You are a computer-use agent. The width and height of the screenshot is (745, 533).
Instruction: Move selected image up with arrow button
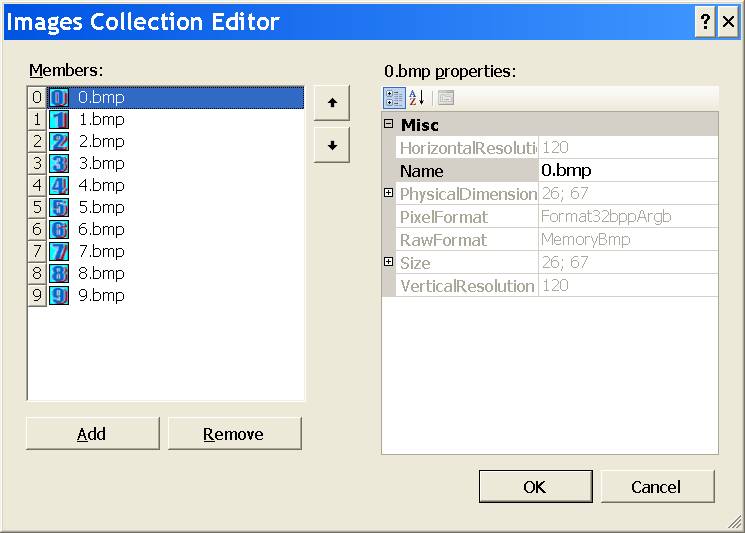point(332,102)
